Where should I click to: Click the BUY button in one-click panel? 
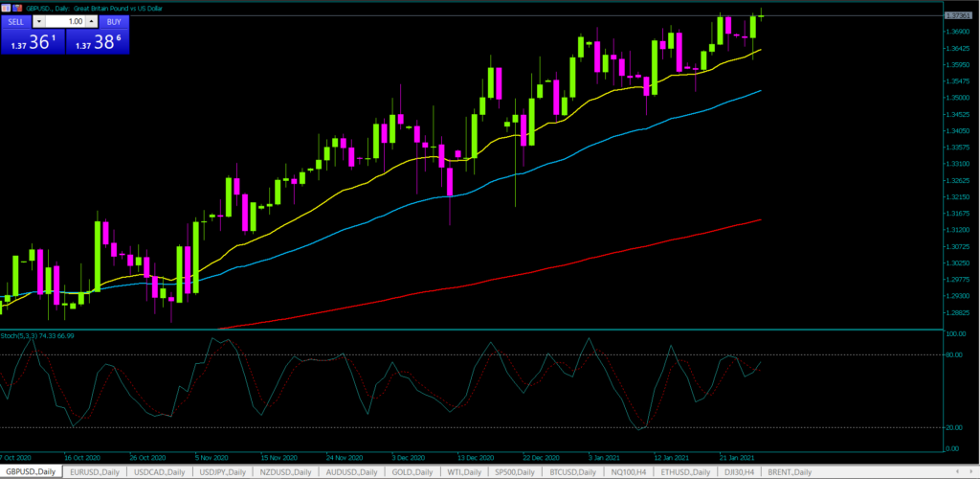click(113, 21)
